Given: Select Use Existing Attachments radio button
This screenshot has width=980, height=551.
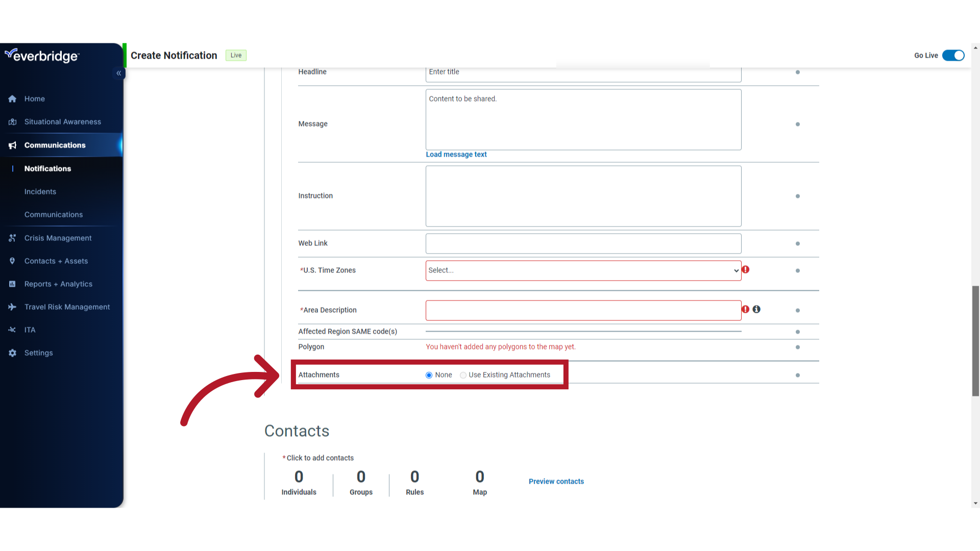Looking at the screenshot, I should click(x=463, y=375).
